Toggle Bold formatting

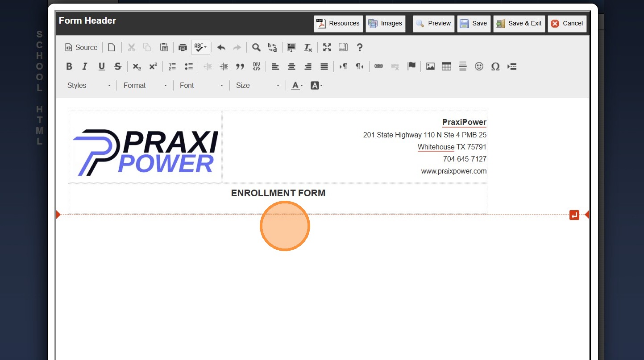(69, 66)
